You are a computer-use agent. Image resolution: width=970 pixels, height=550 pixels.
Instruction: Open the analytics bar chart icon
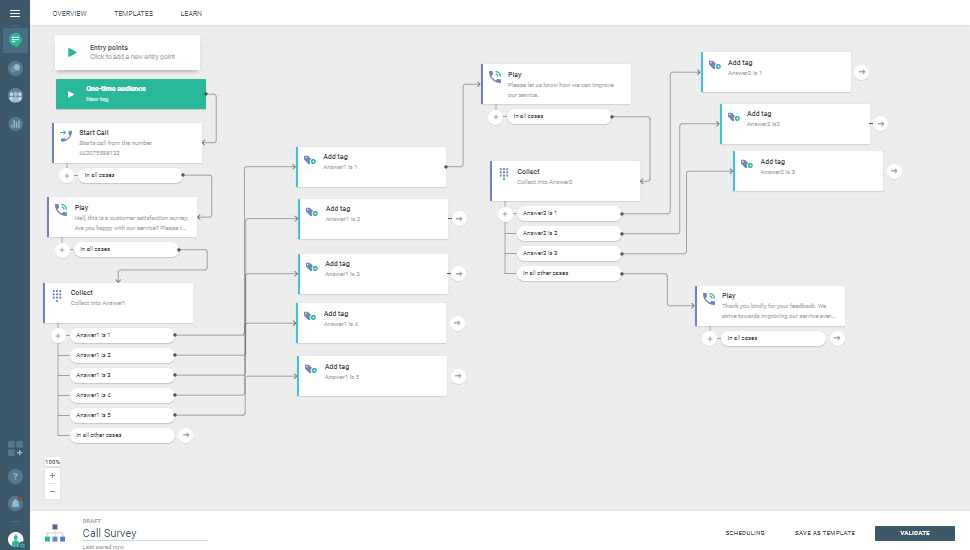tap(15, 124)
